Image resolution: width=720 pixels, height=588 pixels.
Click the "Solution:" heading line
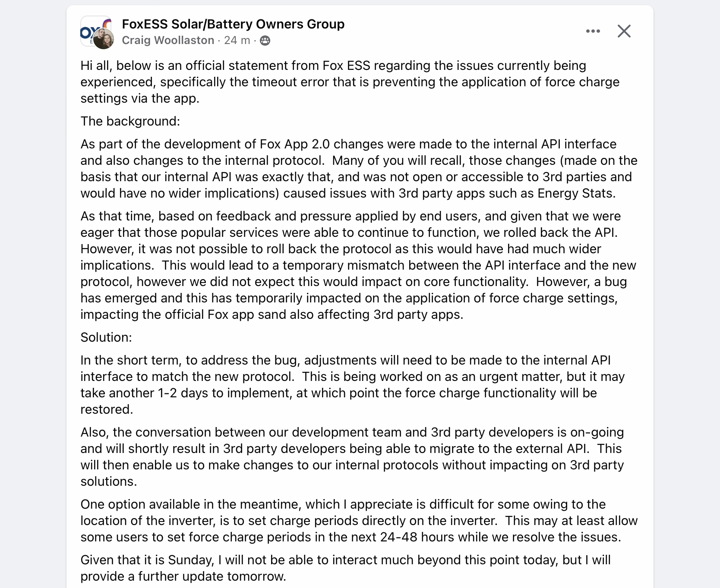(106, 337)
